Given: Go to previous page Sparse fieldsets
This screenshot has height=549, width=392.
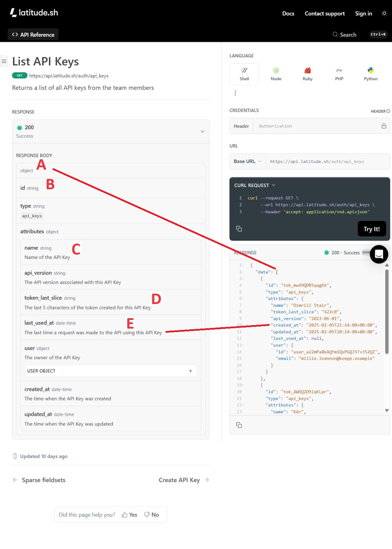Looking at the screenshot, I should (39, 480).
